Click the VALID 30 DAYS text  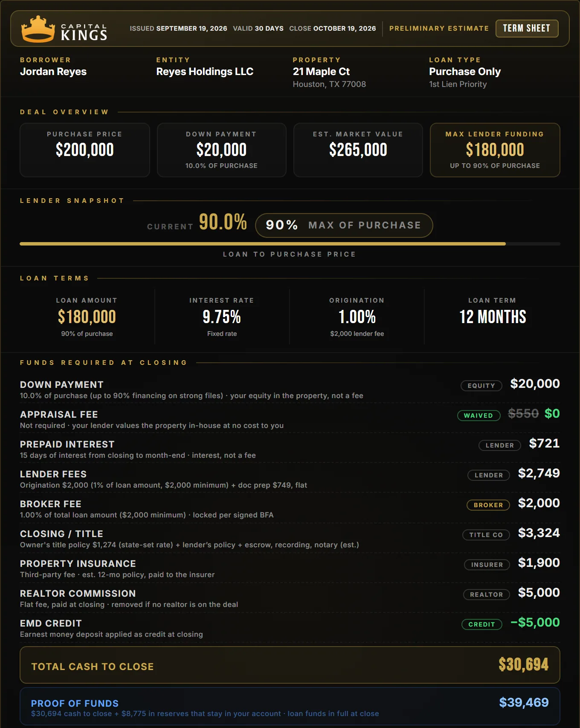[x=258, y=29]
